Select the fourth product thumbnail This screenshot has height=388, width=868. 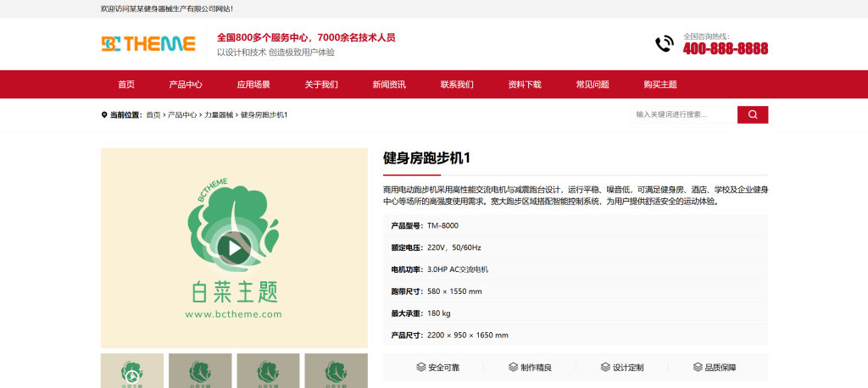point(336,371)
